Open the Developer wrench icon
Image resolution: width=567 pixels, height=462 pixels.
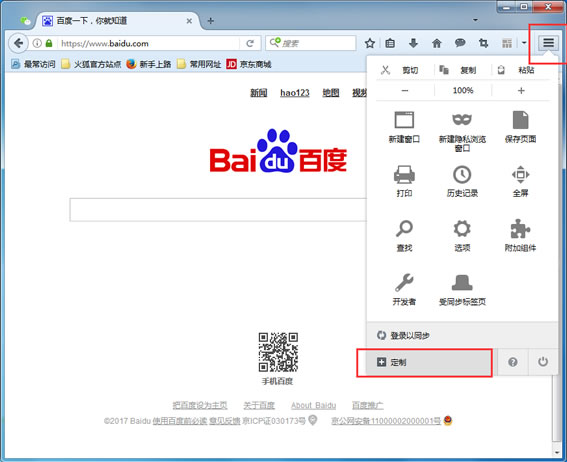[404, 282]
